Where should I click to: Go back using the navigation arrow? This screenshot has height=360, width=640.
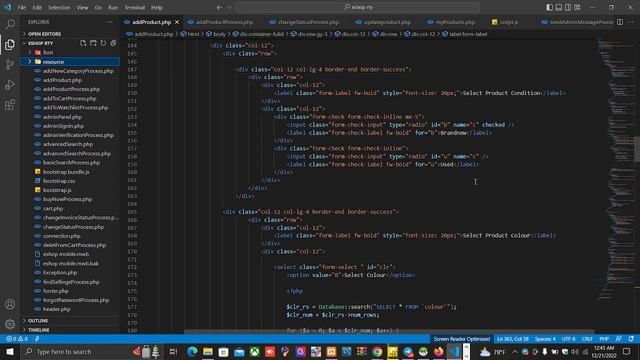219,7
